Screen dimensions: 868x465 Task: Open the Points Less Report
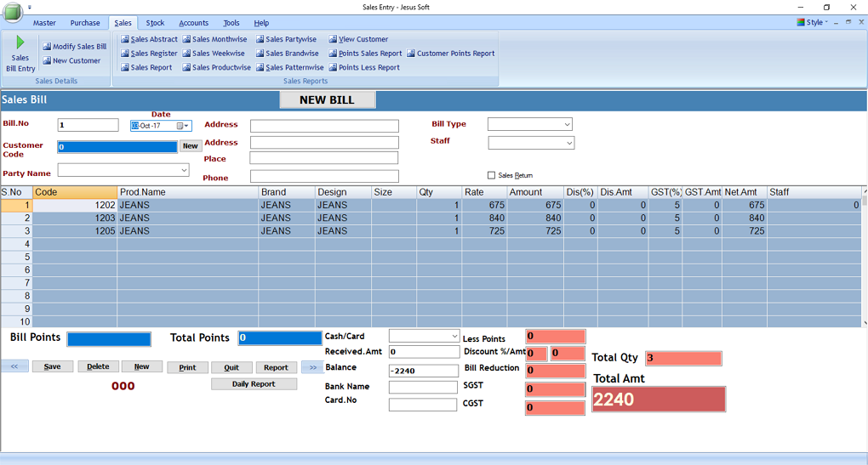(x=364, y=68)
